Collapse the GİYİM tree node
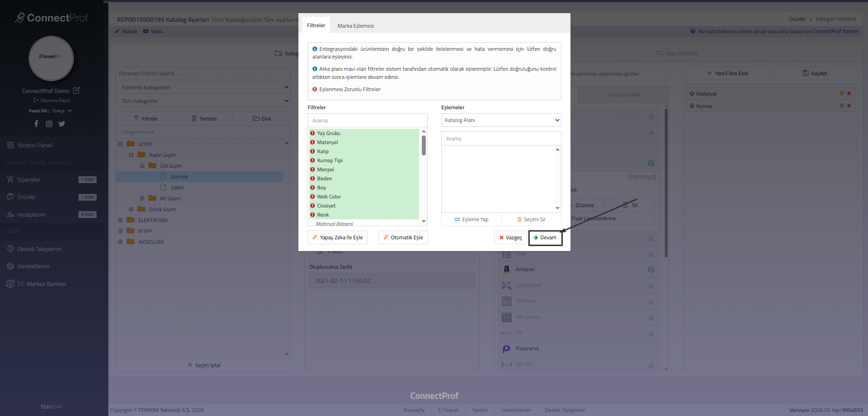This screenshot has width=868, height=416. pos(120,144)
